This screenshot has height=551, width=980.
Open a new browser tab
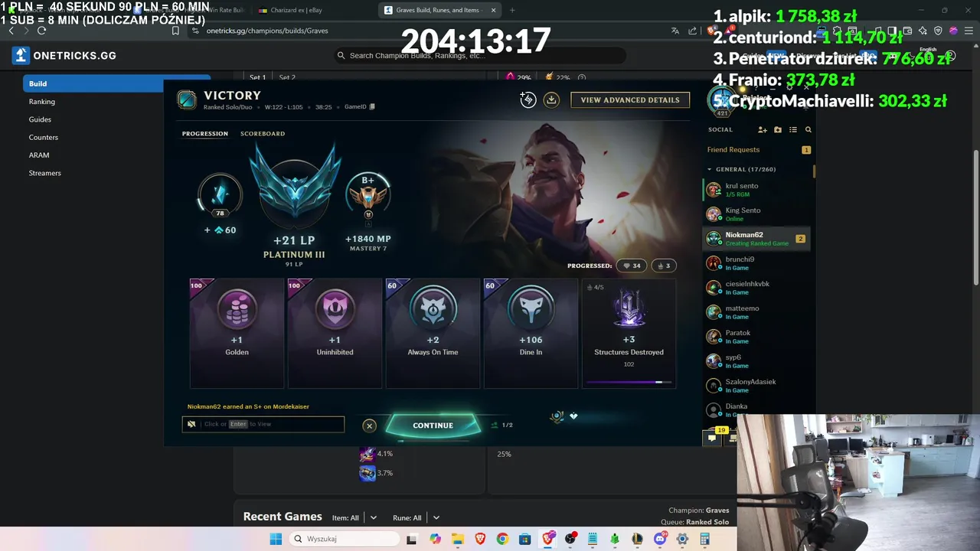coord(512,11)
